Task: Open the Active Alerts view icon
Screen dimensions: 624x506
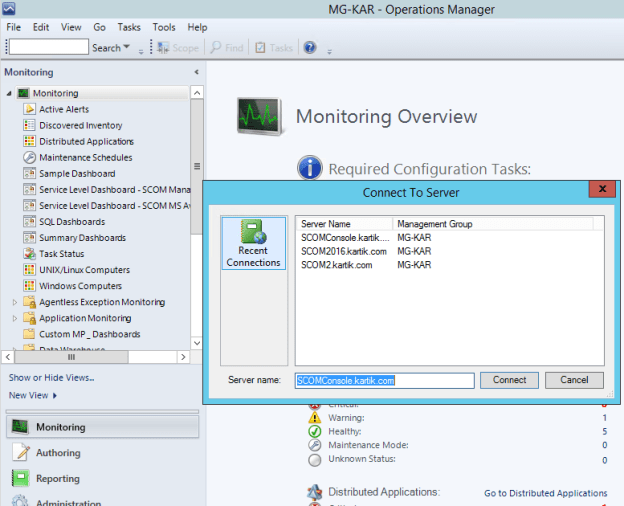Action: pyautogui.click(x=29, y=109)
